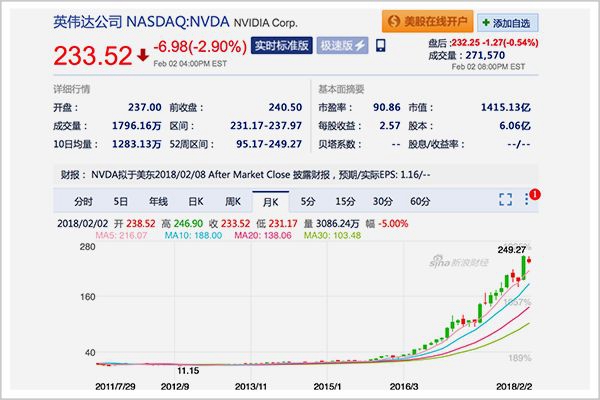Click the amplitude value -5.00%
Viewport: 600px width, 400px height.
click(393, 224)
